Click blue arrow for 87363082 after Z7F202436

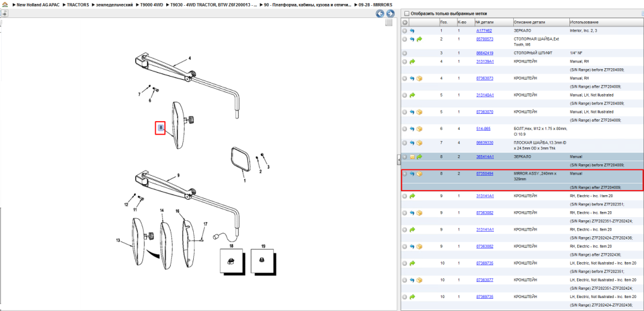(412, 247)
